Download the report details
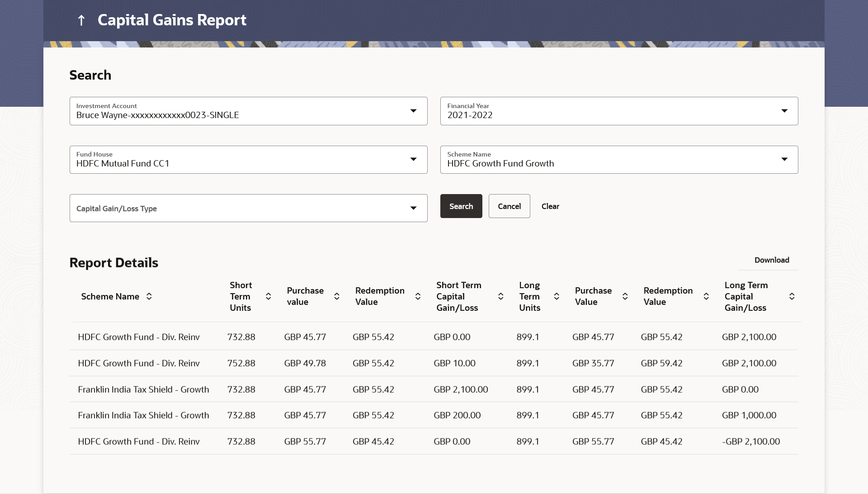868x494 pixels. pyautogui.click(x=771, y=260)
